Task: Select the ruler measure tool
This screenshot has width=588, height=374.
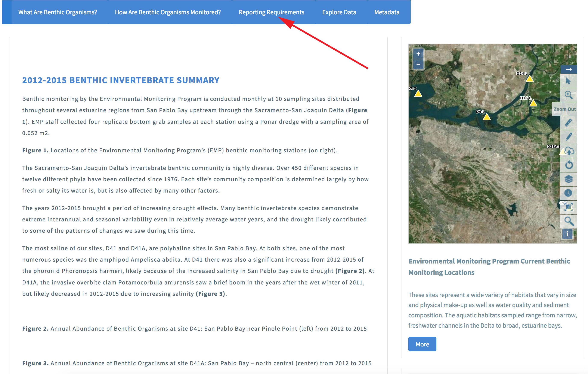Action: click(x=569, y=122)
